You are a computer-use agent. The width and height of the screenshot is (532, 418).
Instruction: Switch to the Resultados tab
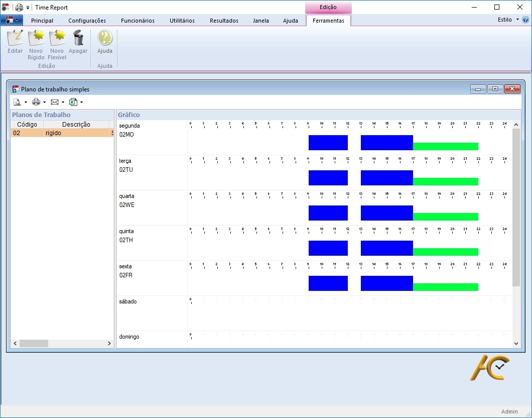(x=224, y=21)
